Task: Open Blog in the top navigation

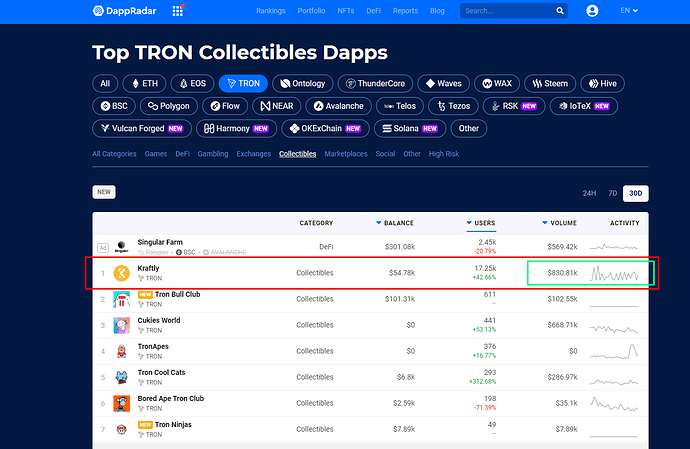Action: coord(437,11)
